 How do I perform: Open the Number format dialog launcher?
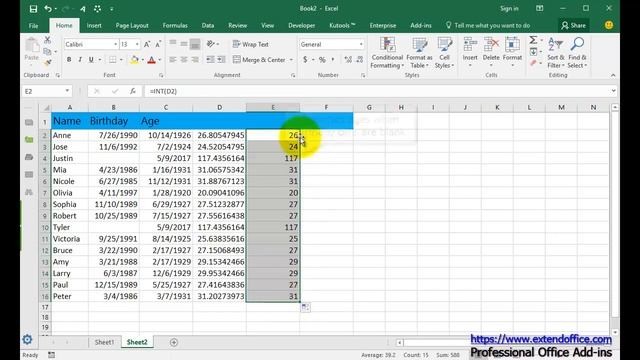coord(363,75)
